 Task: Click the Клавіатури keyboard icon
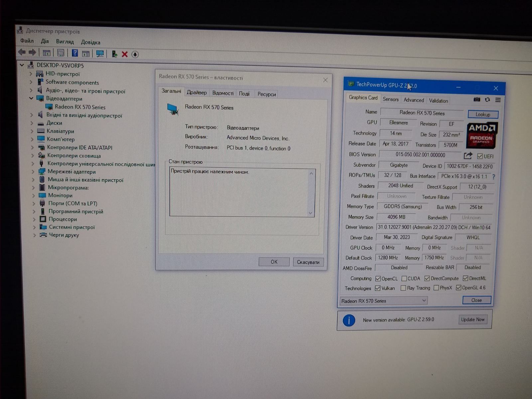pos(41,131)
